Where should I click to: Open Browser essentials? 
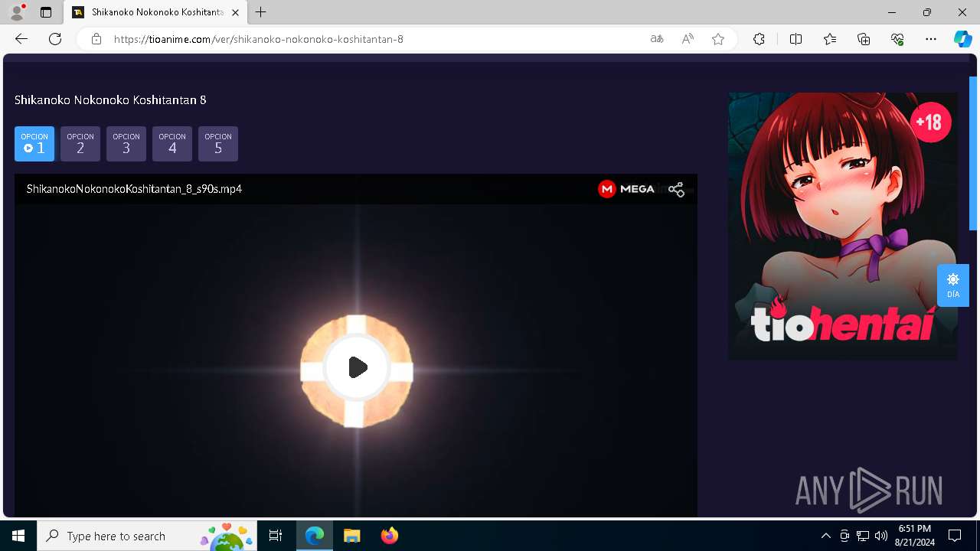pos(897,39)
